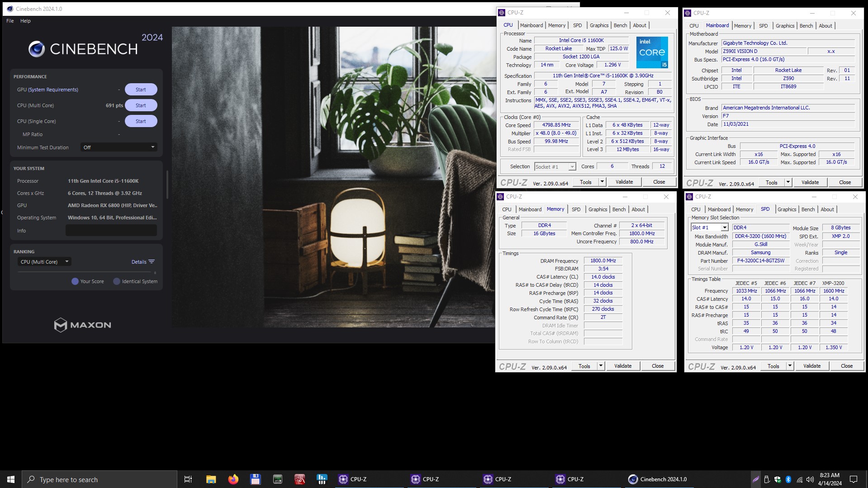Click the purple feather tray icon

pyautogui.click(x=756, y=479)
